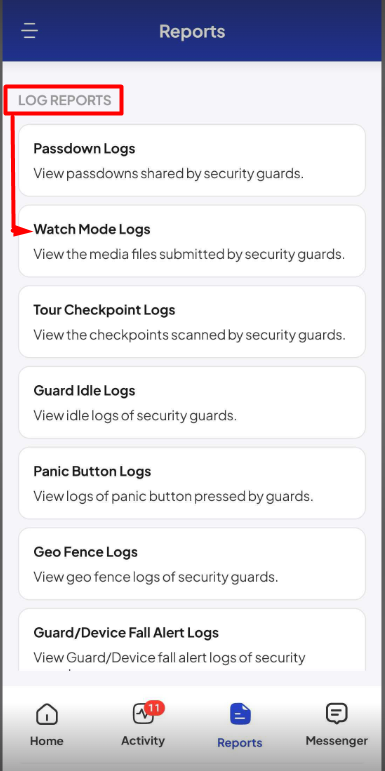Switch to the Messenger tab label
The image size is (385, 771).
pos(337,741)
